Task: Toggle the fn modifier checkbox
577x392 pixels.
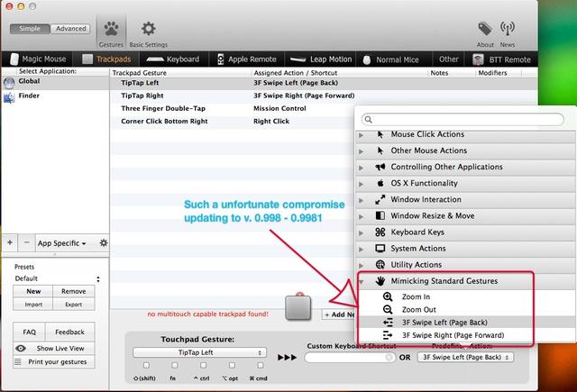Action: tap(174, 365)
